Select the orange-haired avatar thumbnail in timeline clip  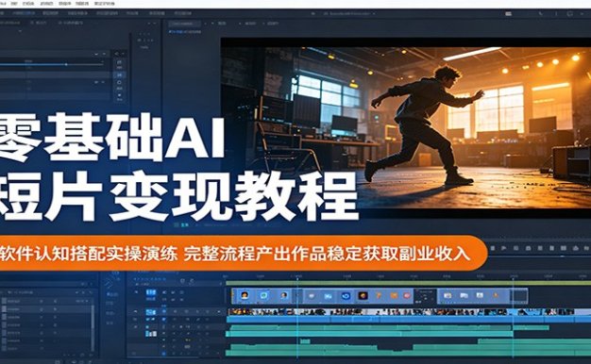(x=245, y=295)
